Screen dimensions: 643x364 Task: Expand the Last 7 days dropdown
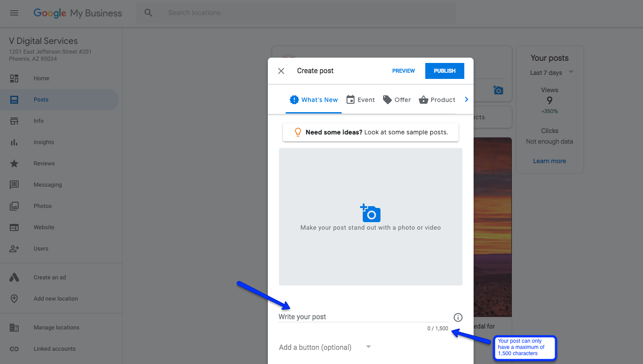pyautogui.click(x=552, y=73)
